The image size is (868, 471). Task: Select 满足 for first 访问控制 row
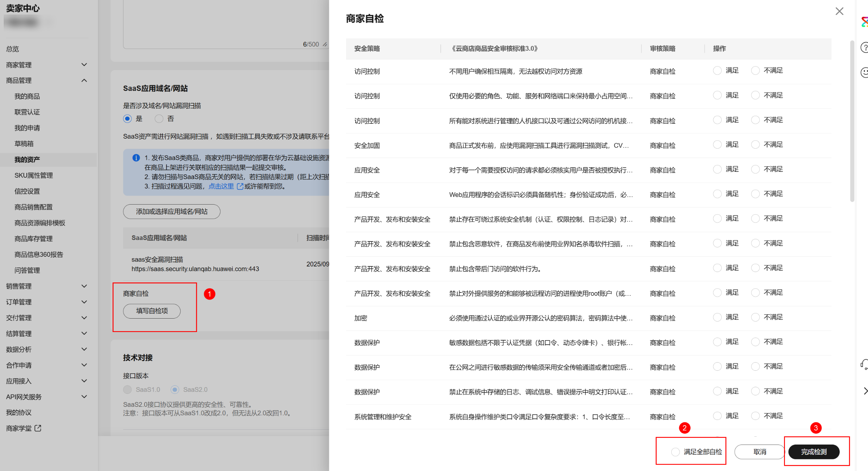717,70
